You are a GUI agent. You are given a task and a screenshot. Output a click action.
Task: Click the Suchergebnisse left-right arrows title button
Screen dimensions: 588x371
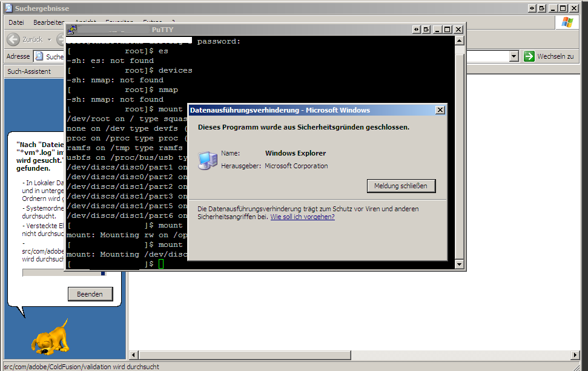(532, 8)
